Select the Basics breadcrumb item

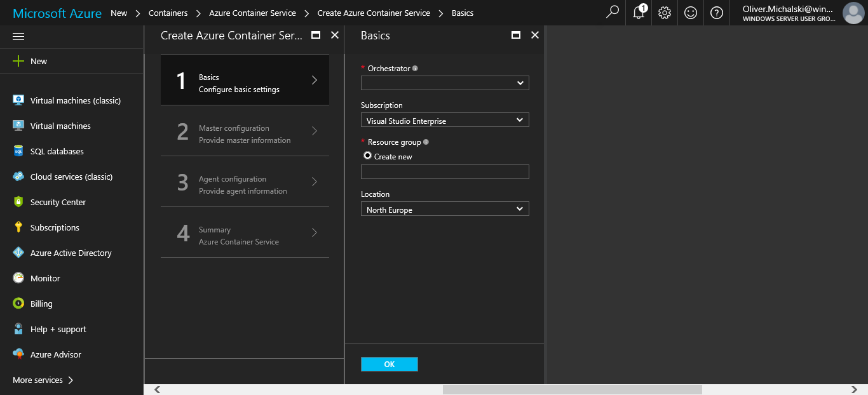(x=463, y=13)
